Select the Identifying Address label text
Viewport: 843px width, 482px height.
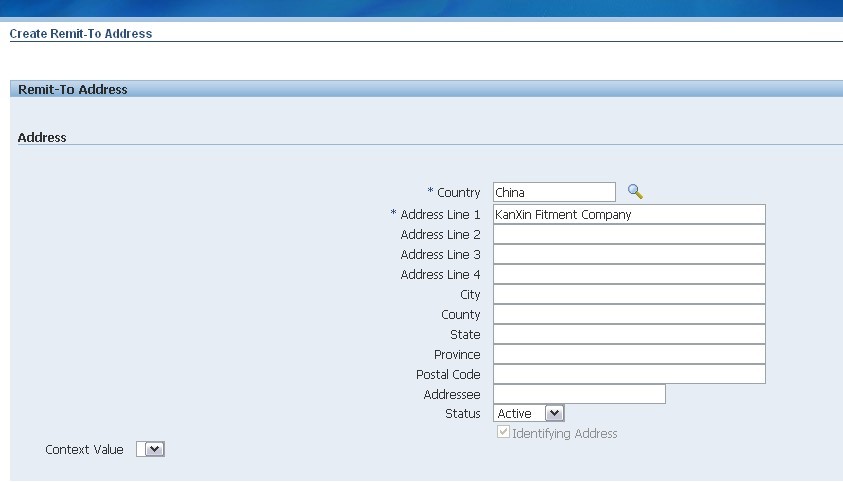(565, 434)
